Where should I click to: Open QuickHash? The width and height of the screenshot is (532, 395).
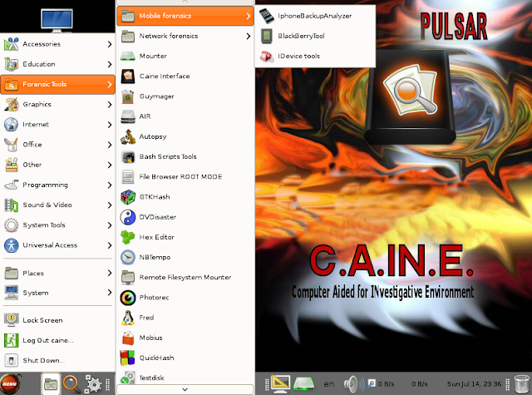[x=185, y=358]
